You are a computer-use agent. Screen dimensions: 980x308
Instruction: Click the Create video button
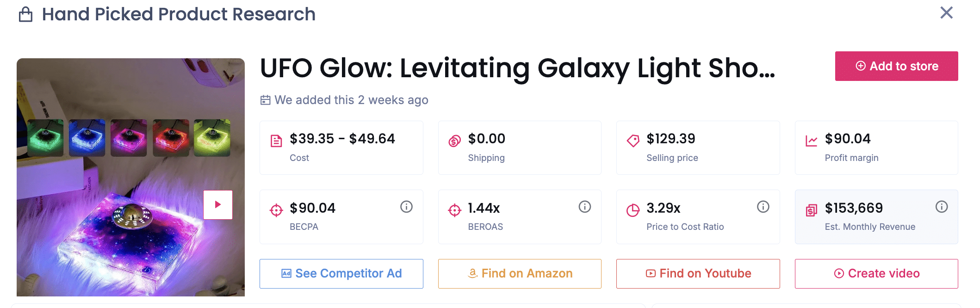pos(876,274)
